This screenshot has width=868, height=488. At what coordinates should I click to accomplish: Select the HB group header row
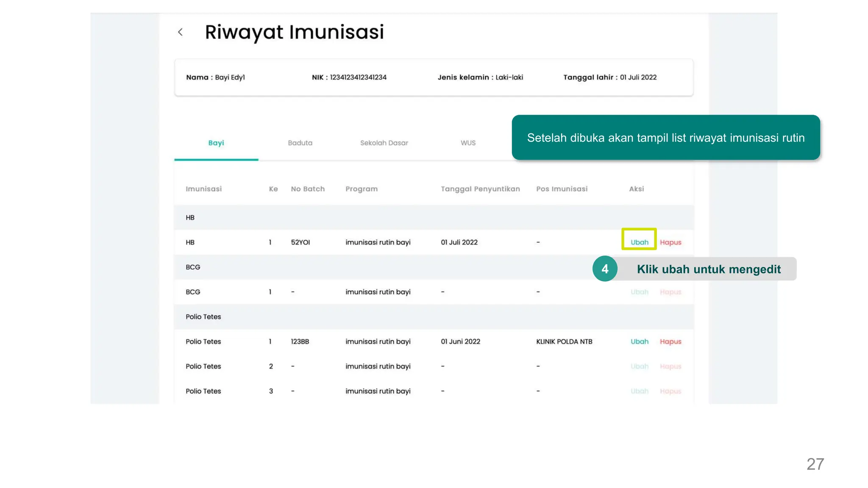click(434, 217)
